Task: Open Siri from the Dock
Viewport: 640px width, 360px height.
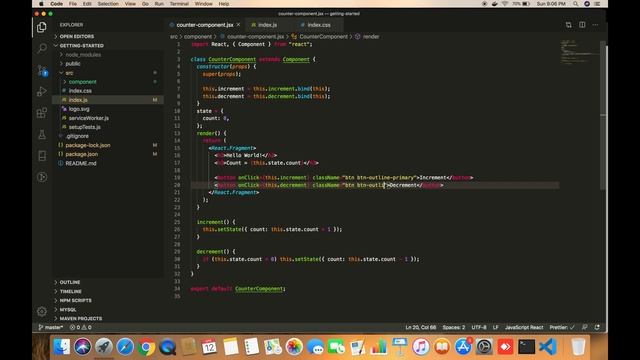Action: tap(82, 347)
